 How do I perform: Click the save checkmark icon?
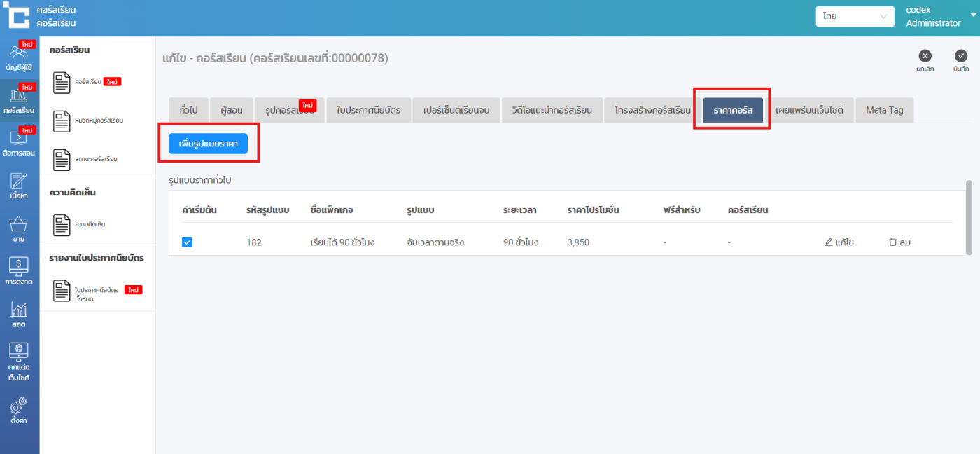[x=960, y=57]
